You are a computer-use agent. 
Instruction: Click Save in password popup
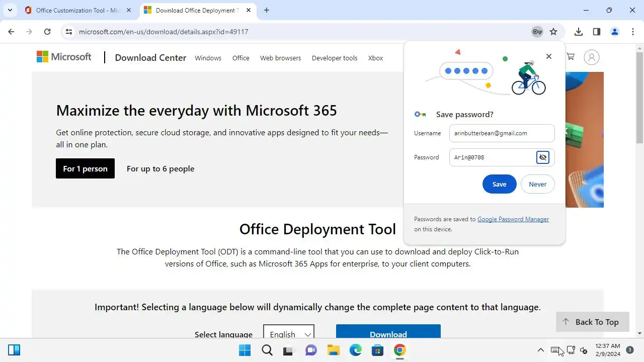499,184
